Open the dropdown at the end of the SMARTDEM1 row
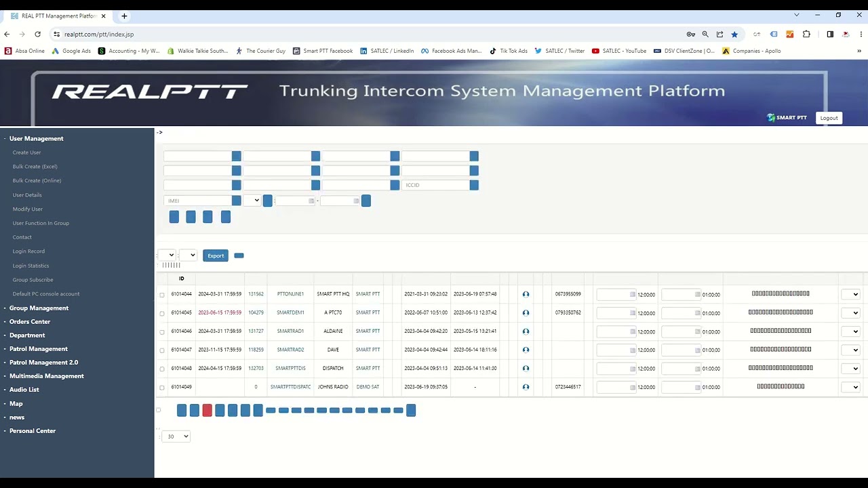 click(x=850, y=313)
